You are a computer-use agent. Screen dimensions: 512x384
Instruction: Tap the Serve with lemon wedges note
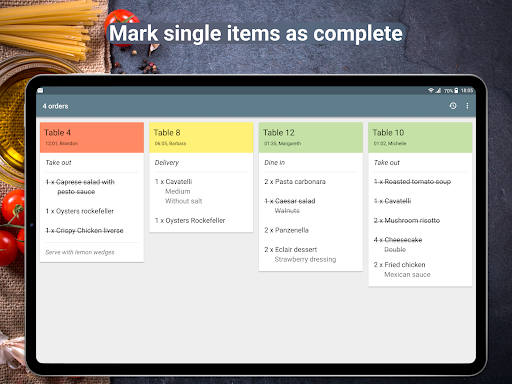80,252
